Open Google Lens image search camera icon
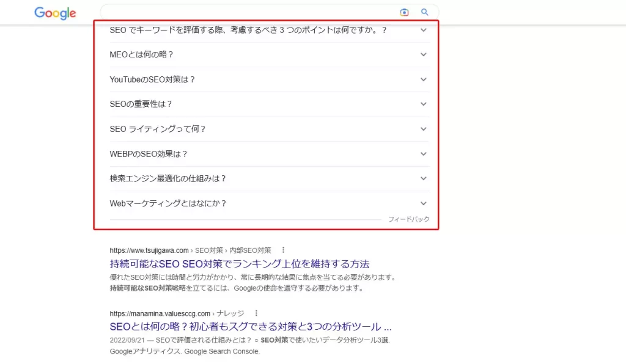626x364 pixels. 405,12
